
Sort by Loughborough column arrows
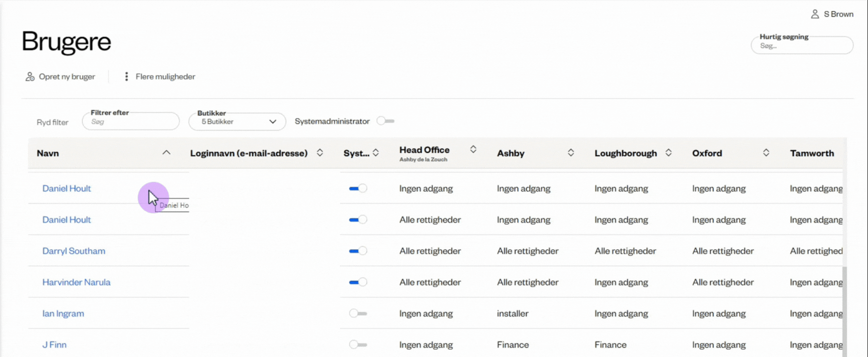pyautogui.click(x=668, y=153)
